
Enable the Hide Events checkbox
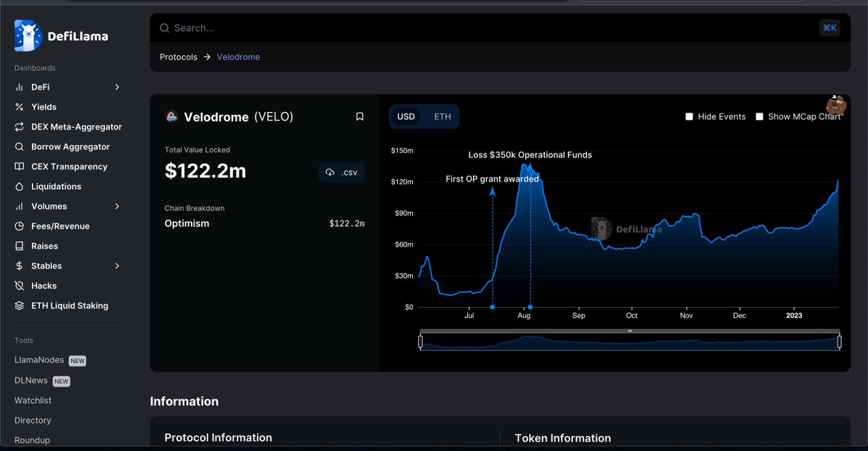pos(689,116)
